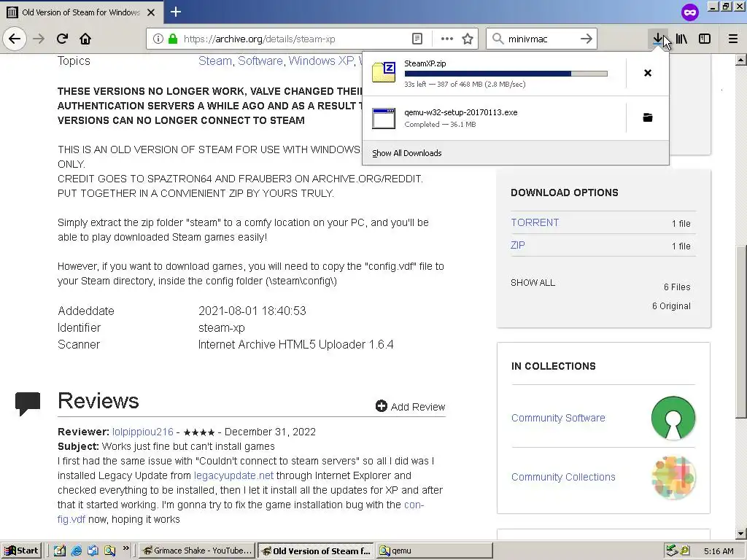The width and height of the screenshot is (747, 560).
Task: Follow the legacyupdate.net link
Action: click(x=233, y=475)
